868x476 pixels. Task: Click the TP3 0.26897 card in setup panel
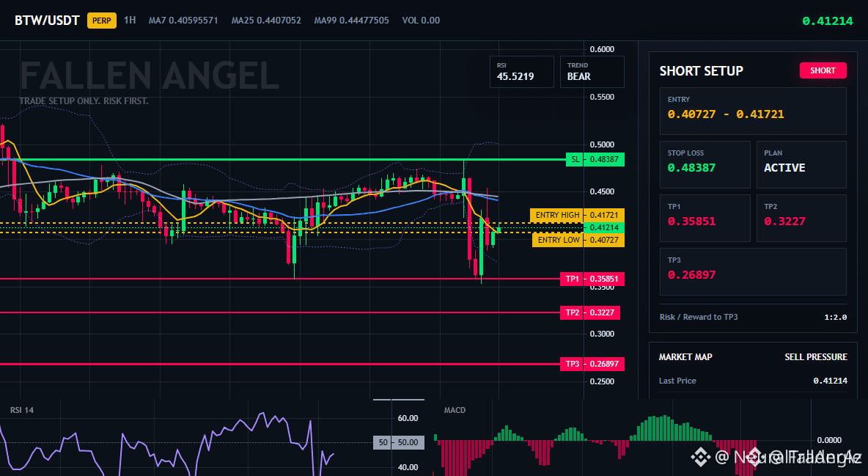click(753, 271)
